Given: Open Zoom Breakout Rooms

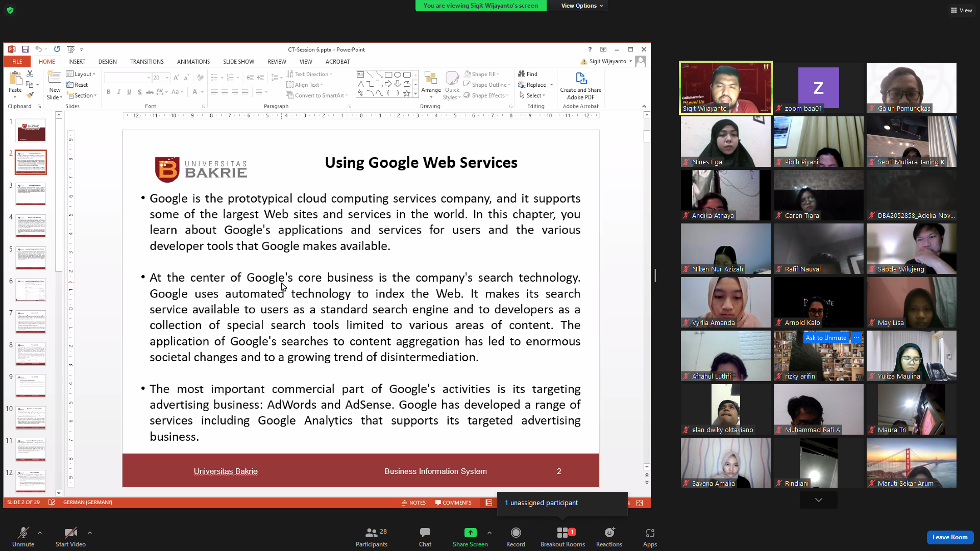Looking at the screenshot, I should (562, 537).
